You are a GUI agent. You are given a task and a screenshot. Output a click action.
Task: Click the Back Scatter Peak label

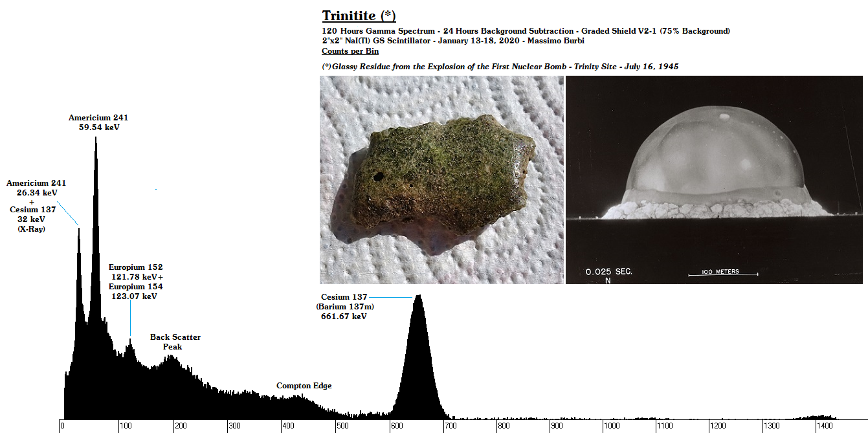(175, 342)
